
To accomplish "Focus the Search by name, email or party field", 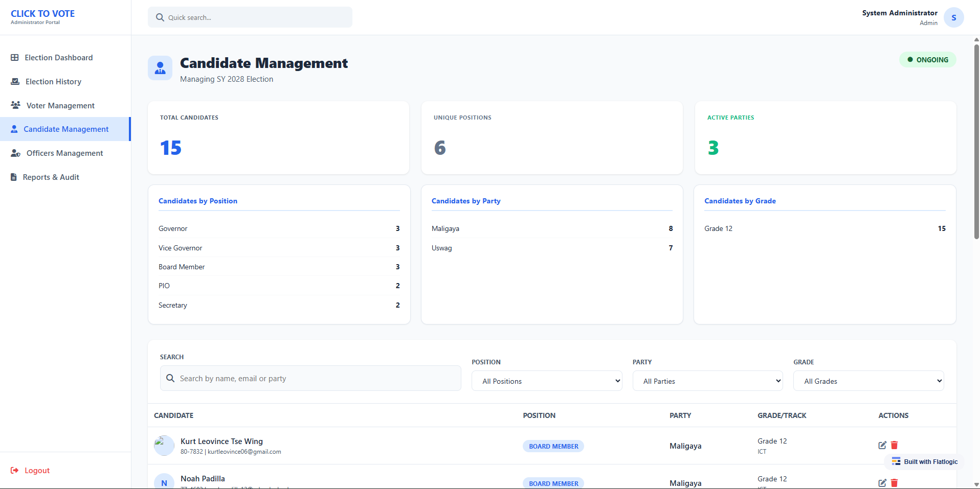I will [x=317, y=379].
